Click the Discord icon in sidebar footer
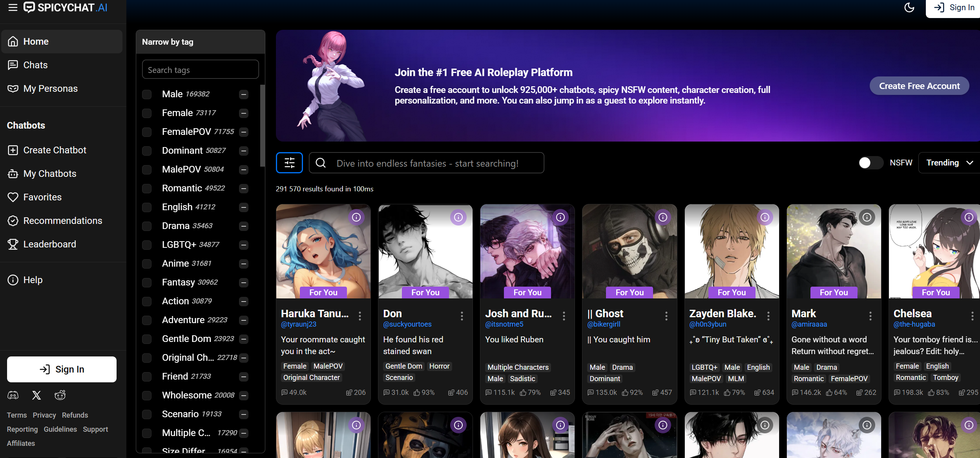This screenshot has width=980, height=458. (x=13, y=395)
